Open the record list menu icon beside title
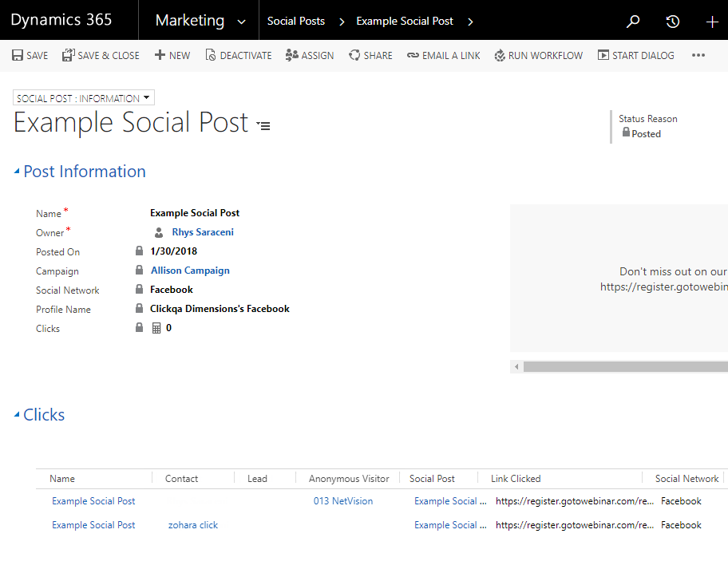This screenshot has height=565, width=728. (263, 125)
